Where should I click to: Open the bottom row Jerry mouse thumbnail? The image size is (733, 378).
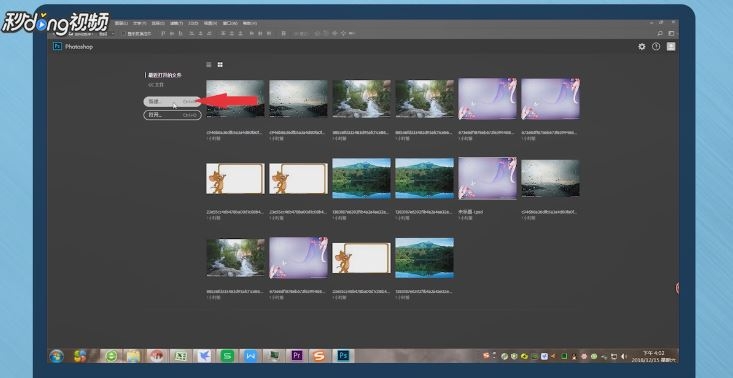361,258
